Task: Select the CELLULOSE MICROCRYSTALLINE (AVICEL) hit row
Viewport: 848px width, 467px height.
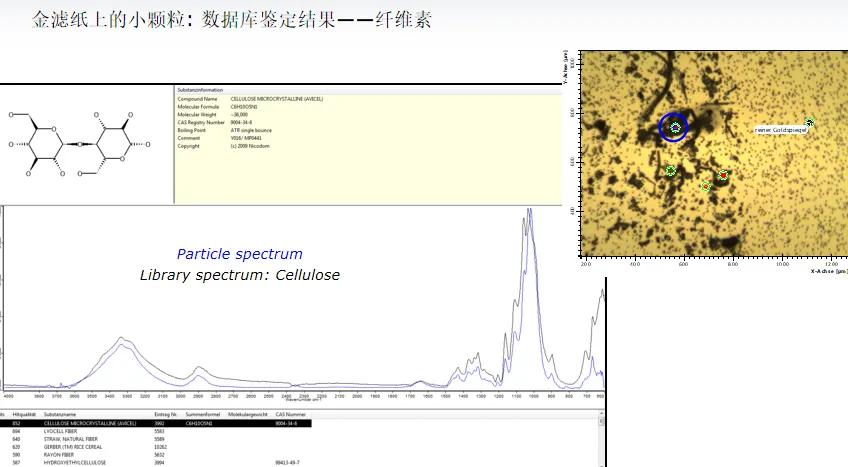Action: 156,423
